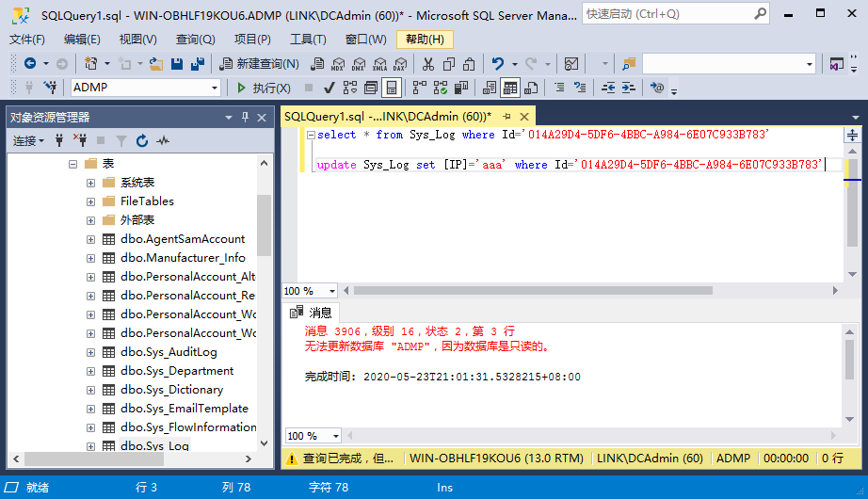Comment out the selected lines icon
The image size is (868, 499).
(559, 88)
